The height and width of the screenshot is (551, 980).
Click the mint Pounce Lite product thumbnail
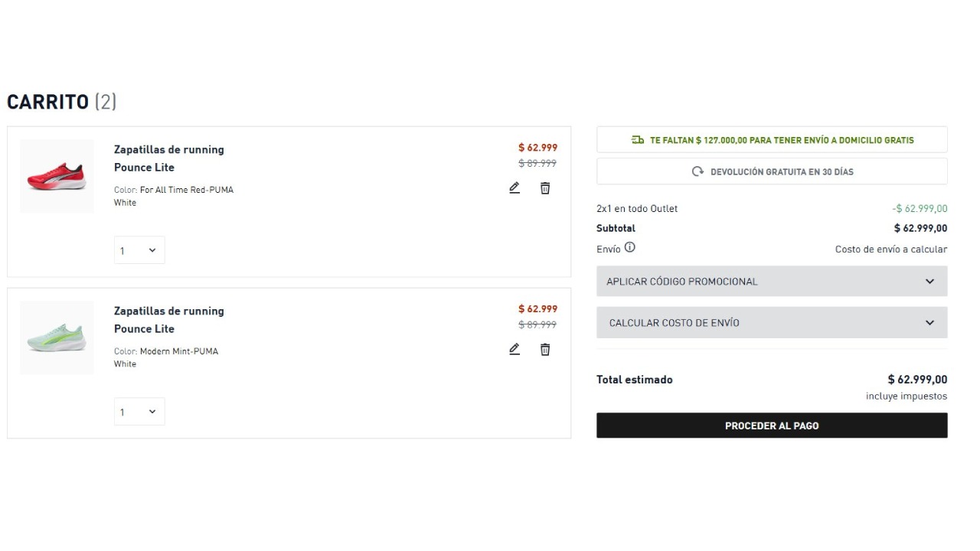point(56,337)
